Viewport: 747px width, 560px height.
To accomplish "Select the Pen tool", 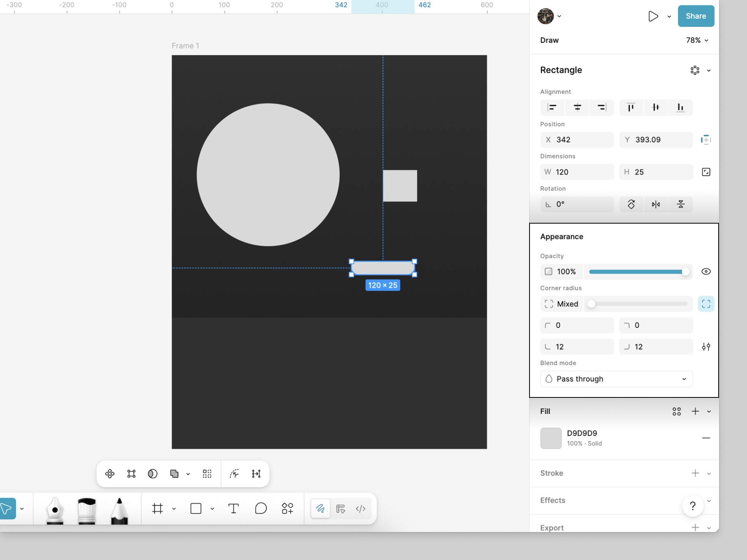I will point(55,510).
